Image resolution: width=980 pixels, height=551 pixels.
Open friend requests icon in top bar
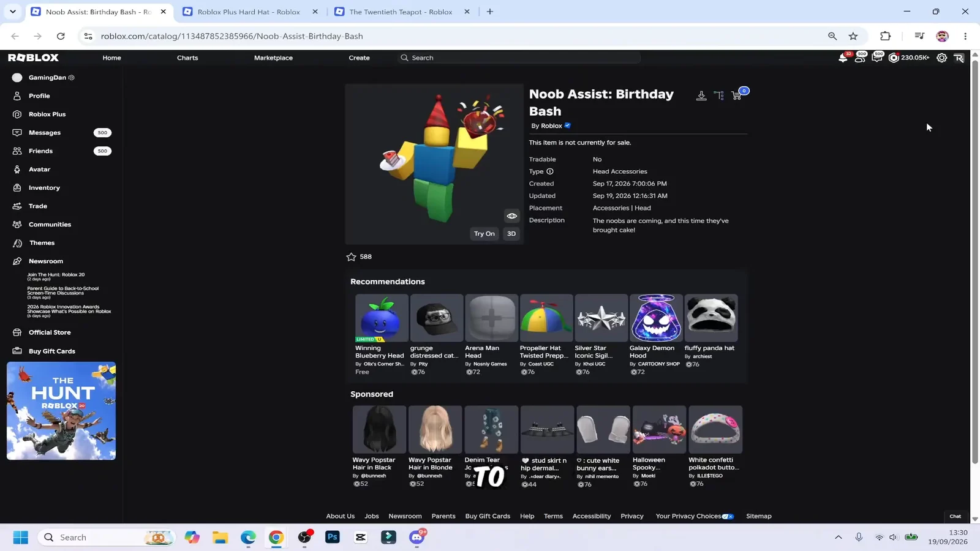coord(860,58)
